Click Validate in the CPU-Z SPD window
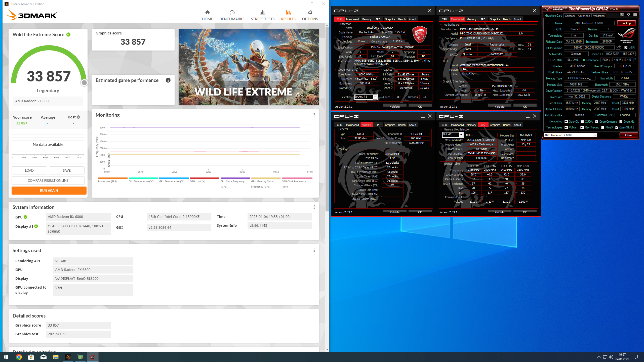The width and height of the screenshot is (644, 362). [500, 212]
